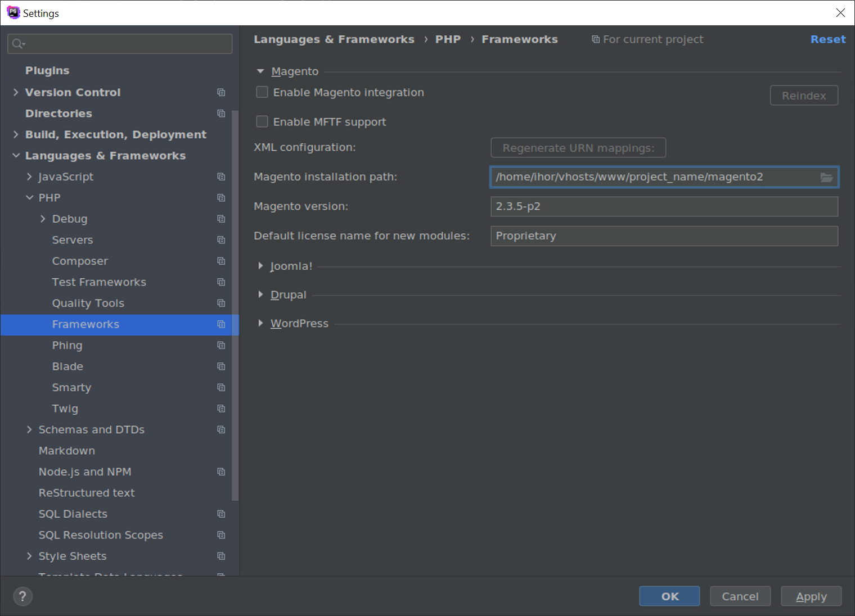Click project-level icon beside Smarty
The height and width of the screenshot is (616, 855).
[221, 387]
